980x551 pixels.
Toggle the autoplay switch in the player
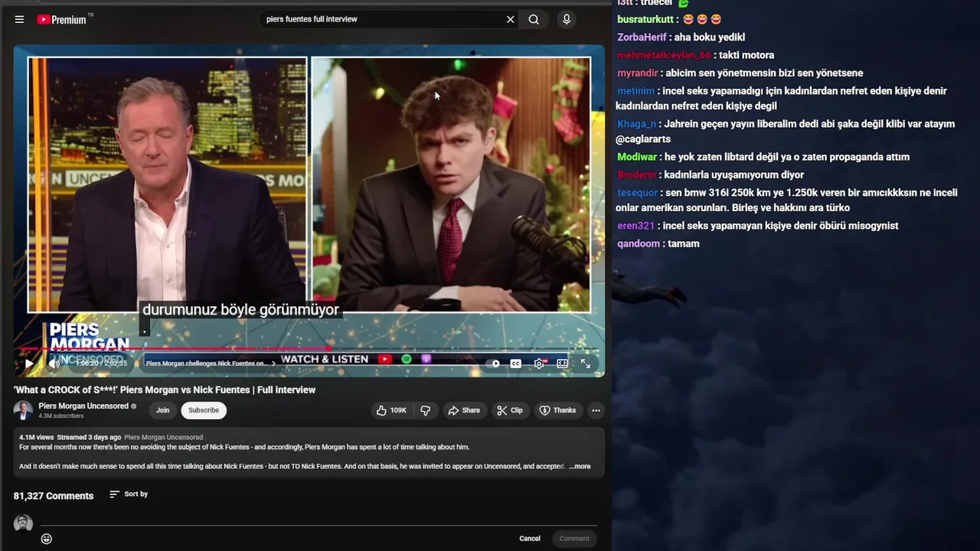(x=494, y=364)
